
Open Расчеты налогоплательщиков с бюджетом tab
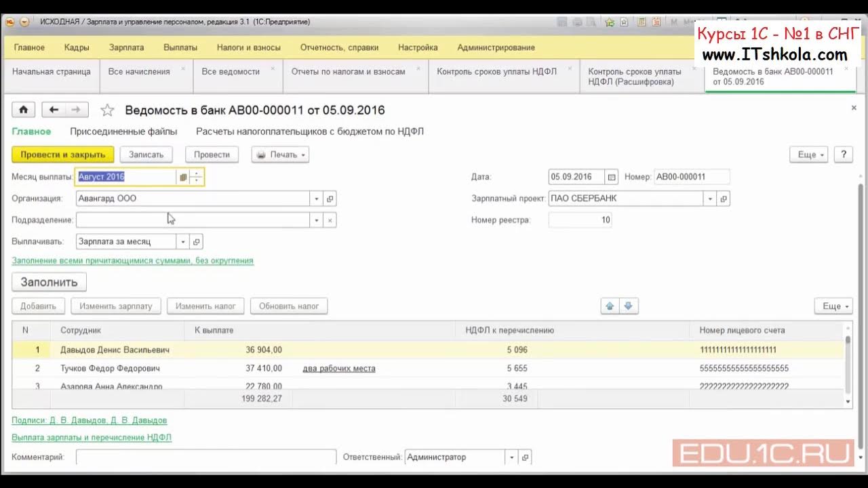(x=310, y=131)
